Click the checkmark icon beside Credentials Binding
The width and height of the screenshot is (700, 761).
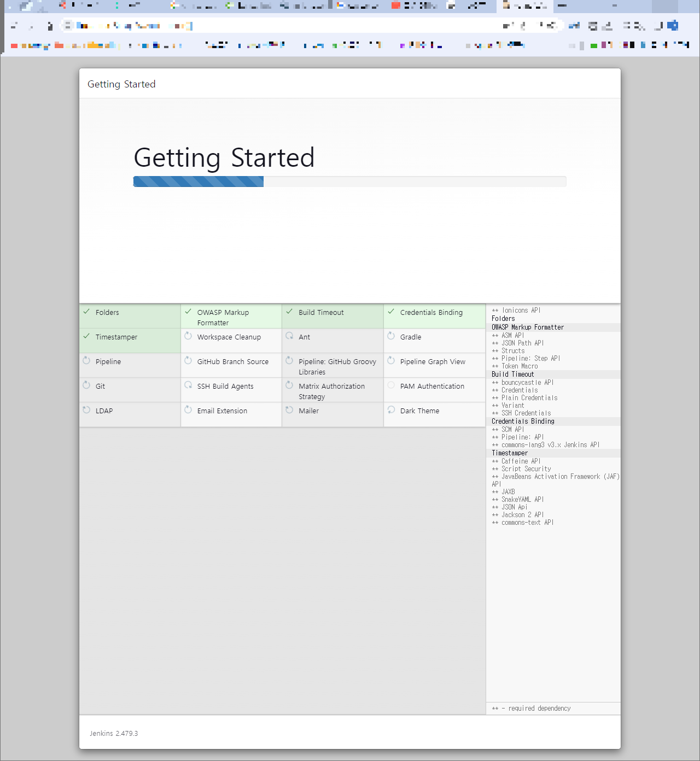[x=391, y=312]
